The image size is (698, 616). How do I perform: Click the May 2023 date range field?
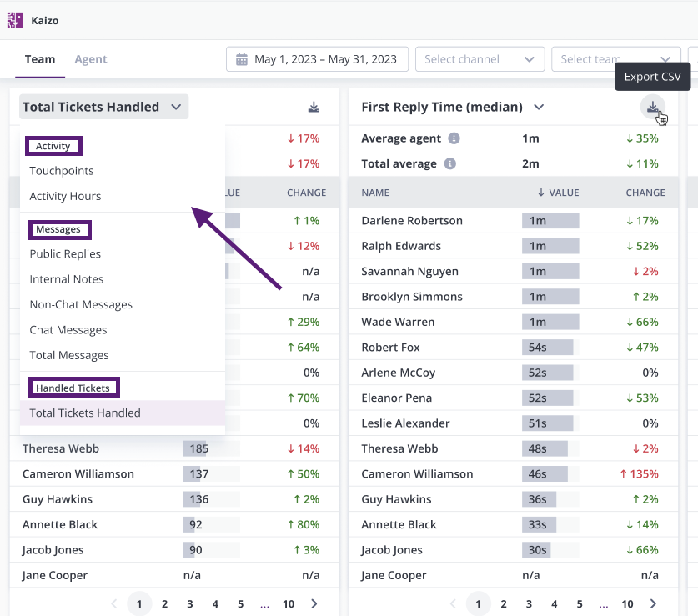click(x=317, y=59)
